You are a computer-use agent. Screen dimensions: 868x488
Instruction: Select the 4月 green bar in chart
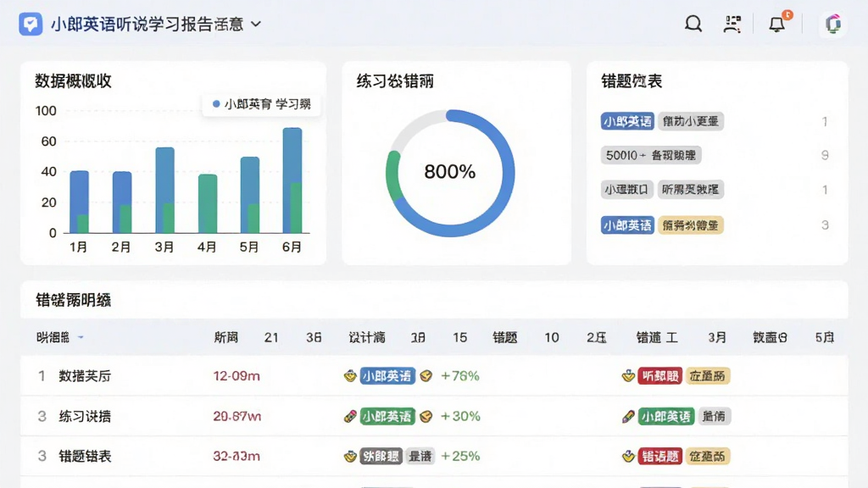(208, 203)
